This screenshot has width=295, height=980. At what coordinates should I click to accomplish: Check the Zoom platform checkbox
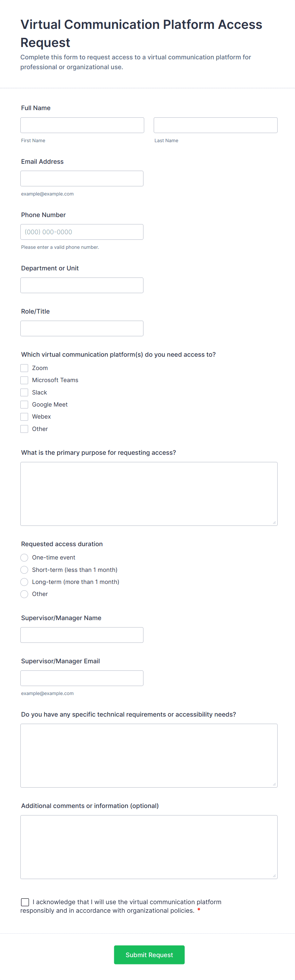tap(24, 368)
